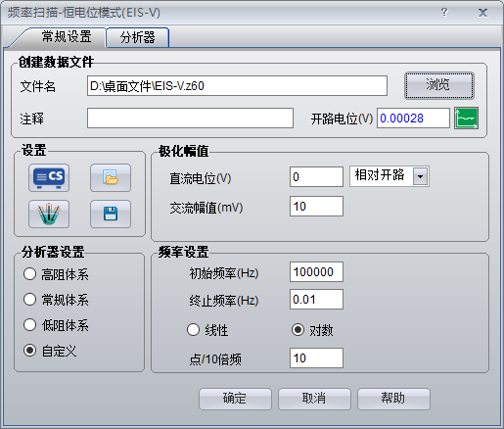Switch to the 常规设置 tab
The height and width of the screenshot is (429, 504).
(x=67, y=36)
